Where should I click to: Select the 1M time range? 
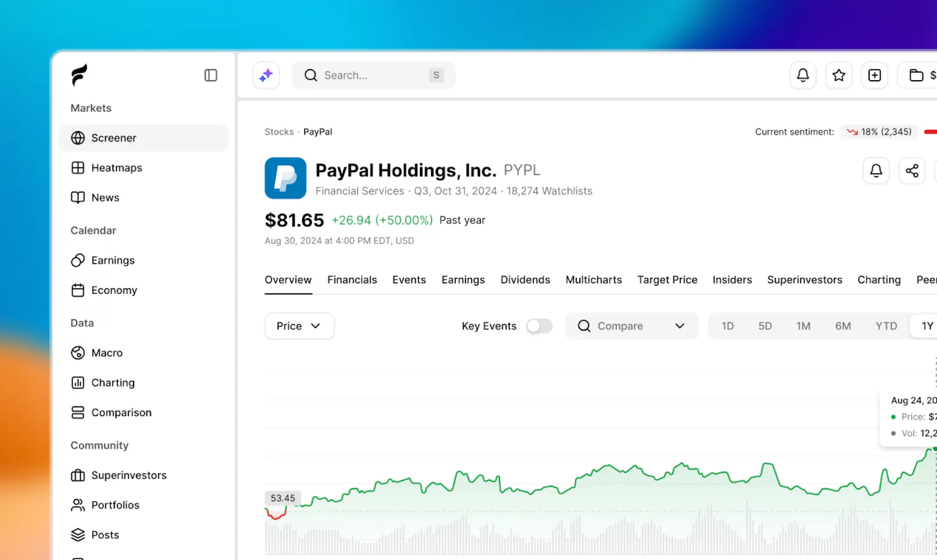pyautogui.click(x=803, y=326)
